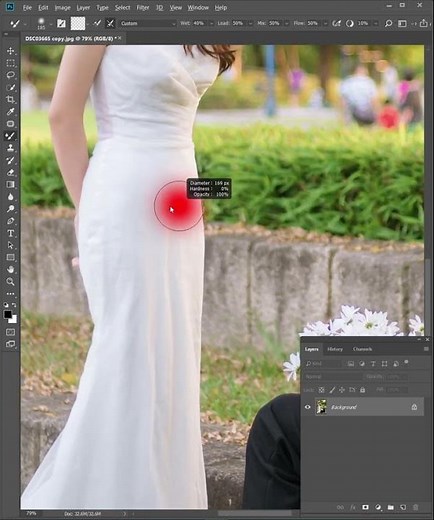Select the Move tool
Screen dimensions: 434x520
(10, 51)
